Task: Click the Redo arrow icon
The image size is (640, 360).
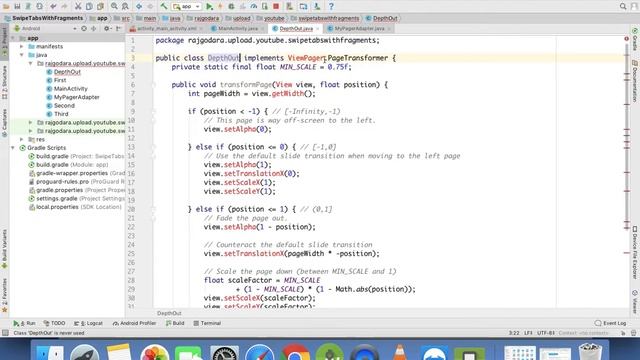Action: [64, 6]
